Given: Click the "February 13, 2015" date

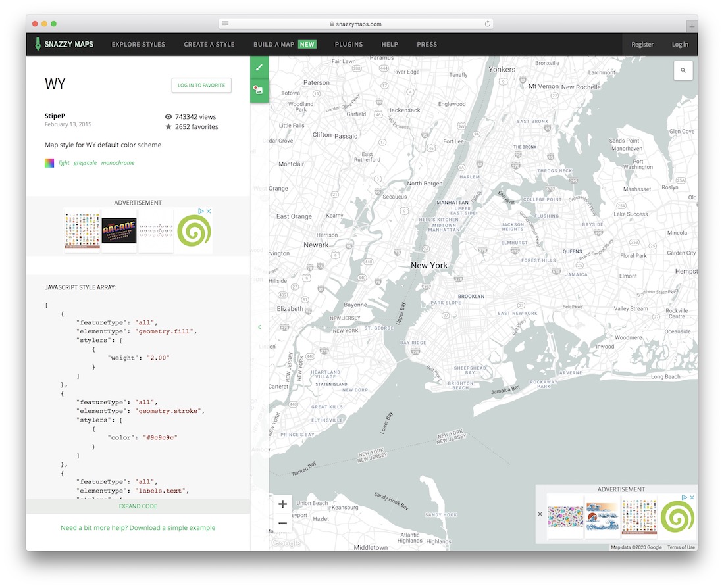Looking at the screenshot, I should click(x=68, y=124).
